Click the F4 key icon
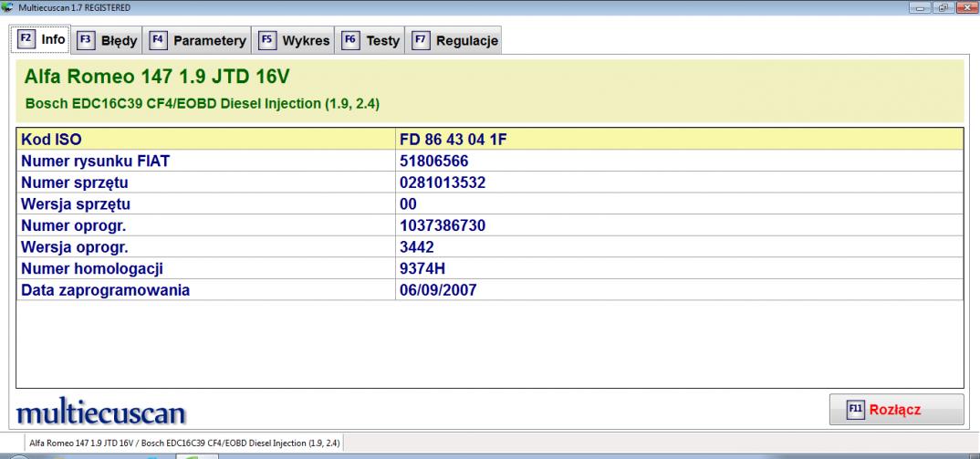Screen dimensions: 980x459 tap(158, 41)
